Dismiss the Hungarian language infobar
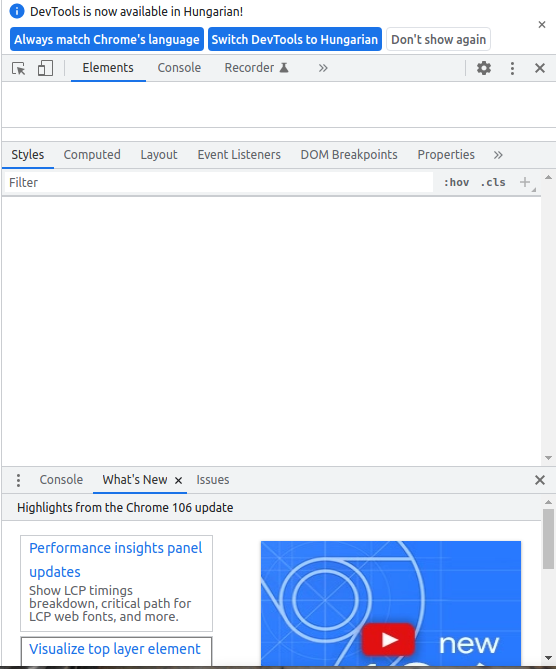Viewport: 556px width, 669px height. tap(541, 25)
